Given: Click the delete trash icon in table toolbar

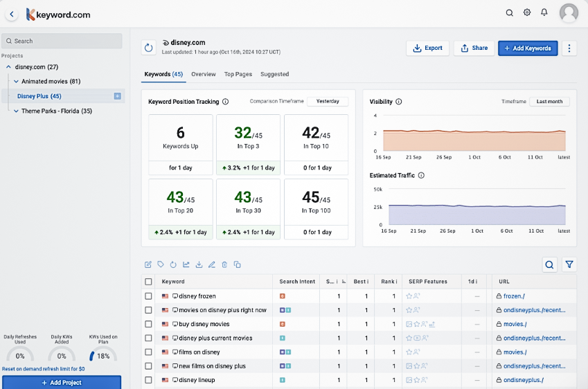Looking at the screenshot, I should click(224, 264).
